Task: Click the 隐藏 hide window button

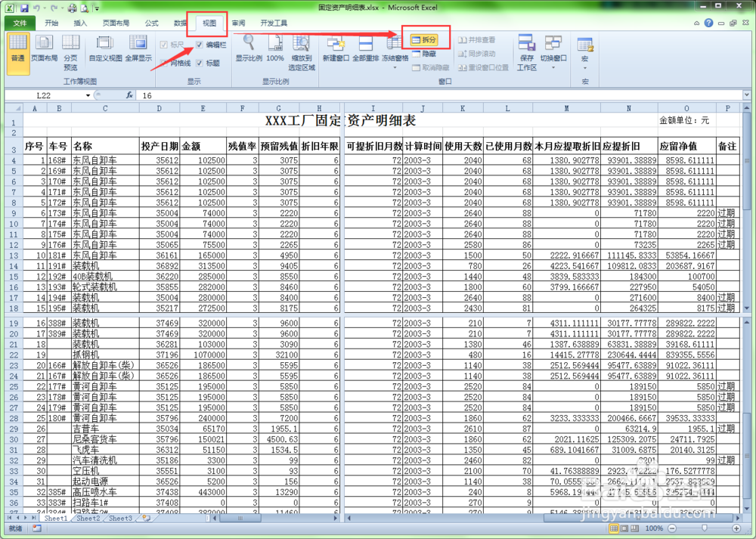Action: point(424,54)
